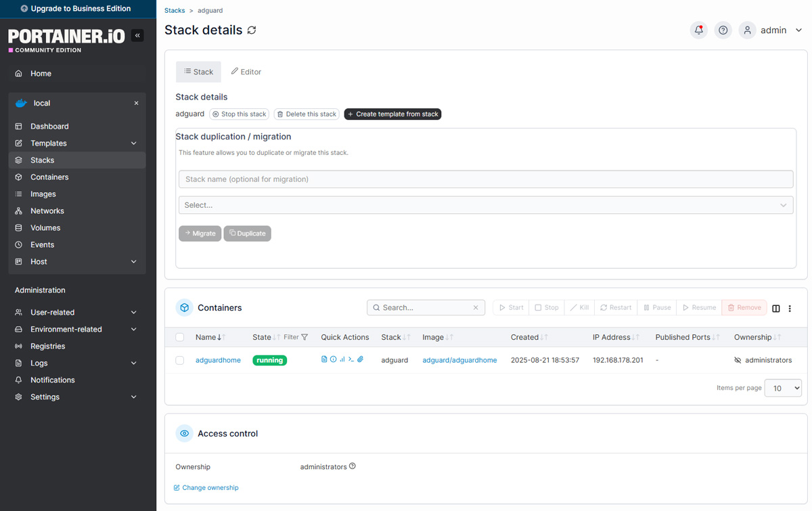Click the ownership help icon next to administrators
This screenshot has width=812, height=511.
click(353, 466)
